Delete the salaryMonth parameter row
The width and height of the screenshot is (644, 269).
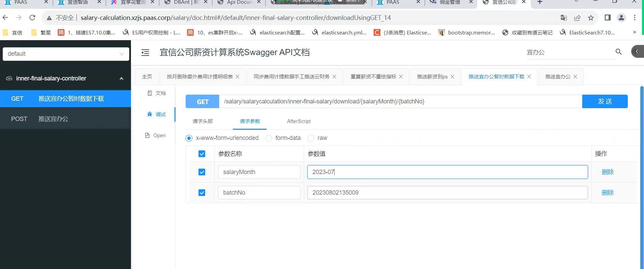click(x=608, y=172)
